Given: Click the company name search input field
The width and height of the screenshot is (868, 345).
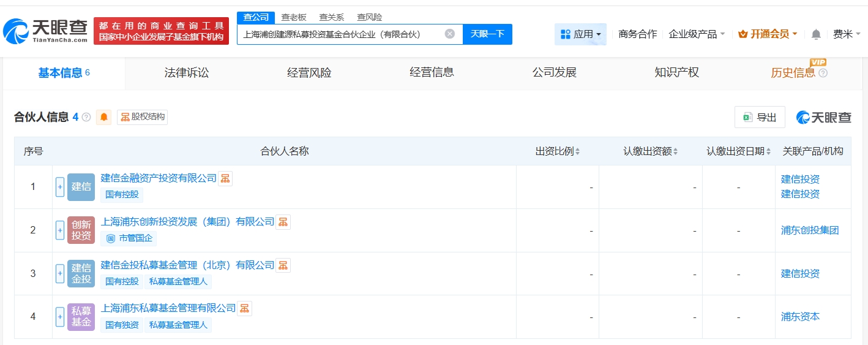Looking at the screenshot, I should [340, 34].
